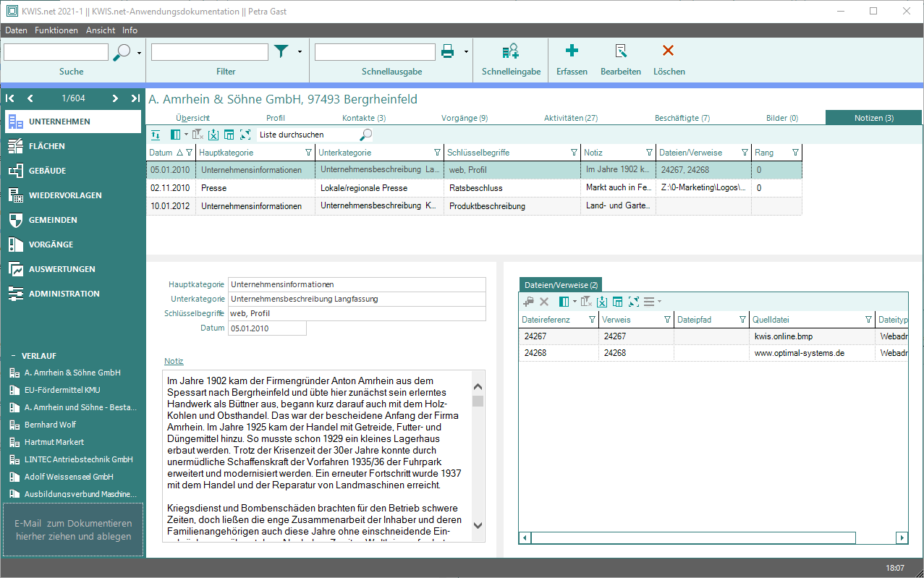Click the Notiz link
The height and width of the screenshot is (578, 924).
[x=174, y=361]
